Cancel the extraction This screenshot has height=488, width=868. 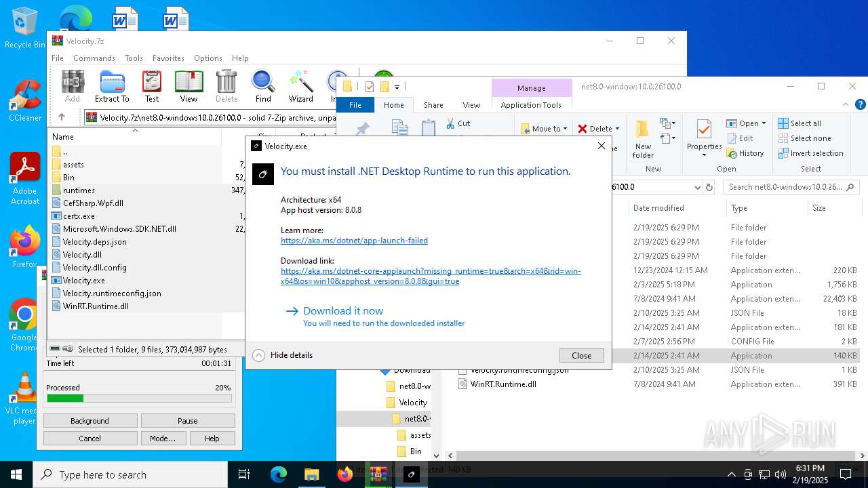point(90,439)
